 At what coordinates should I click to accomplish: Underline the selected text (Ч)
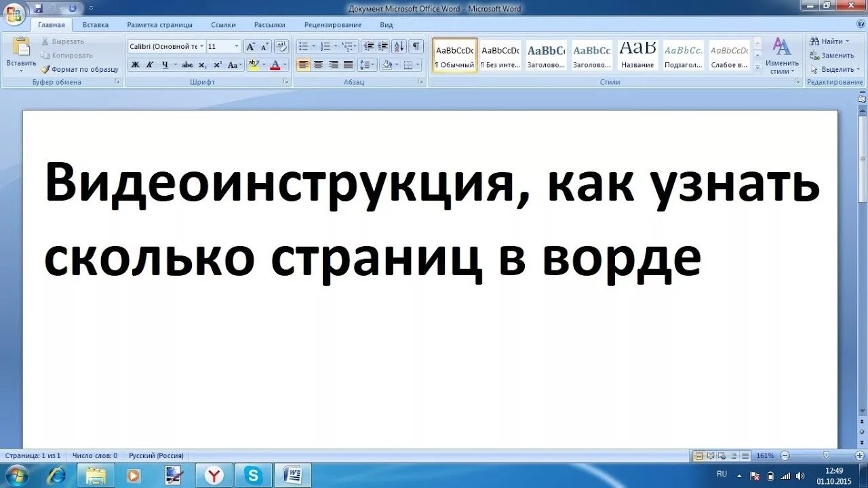165,64
